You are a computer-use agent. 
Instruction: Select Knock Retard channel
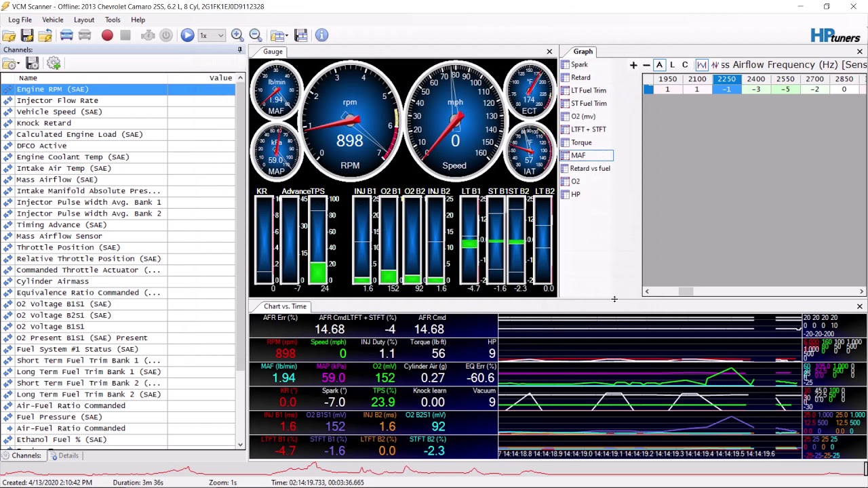click(119, 123)
